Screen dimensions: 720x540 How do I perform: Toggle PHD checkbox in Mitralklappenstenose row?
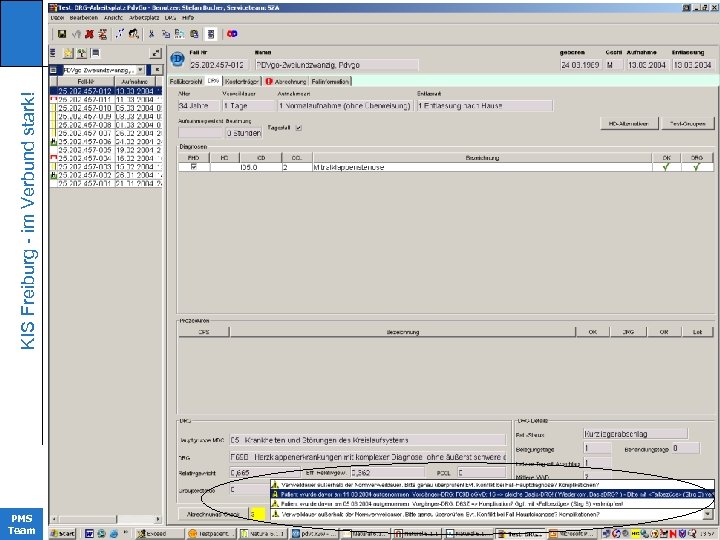pos(194,167)
